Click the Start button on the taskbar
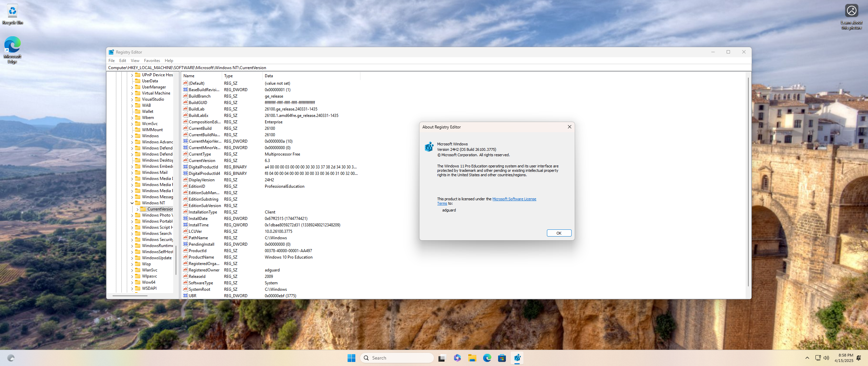The image size is (868, 366). point(351,358)
